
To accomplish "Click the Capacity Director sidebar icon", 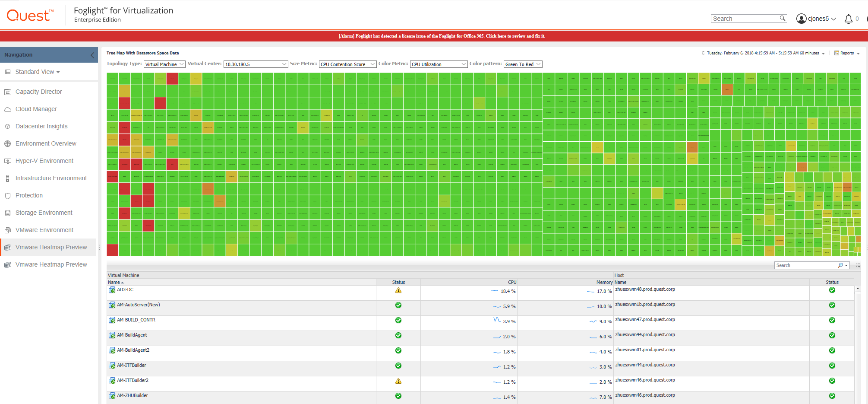I will (8, 92).
